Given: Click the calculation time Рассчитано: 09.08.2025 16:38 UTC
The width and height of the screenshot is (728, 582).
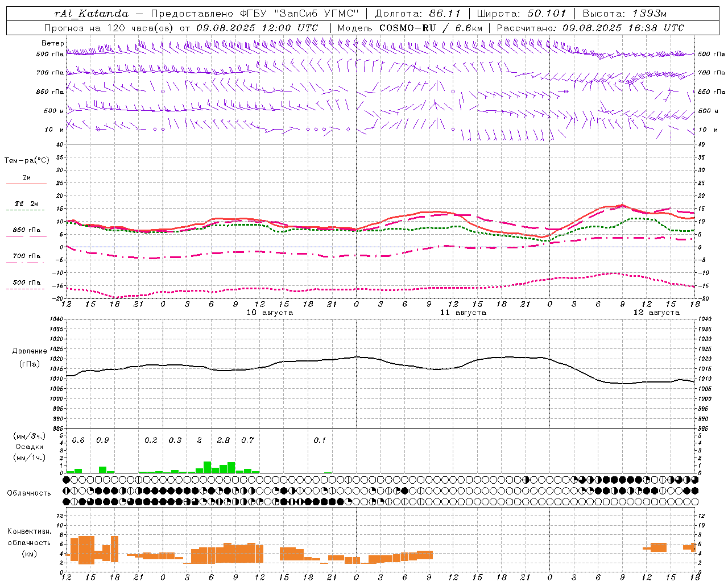Looking at the screenshot, I should [x=590, y=28].
